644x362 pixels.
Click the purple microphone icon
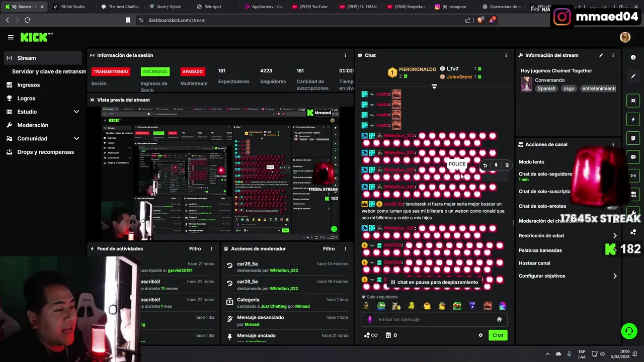tap(370, 319)
